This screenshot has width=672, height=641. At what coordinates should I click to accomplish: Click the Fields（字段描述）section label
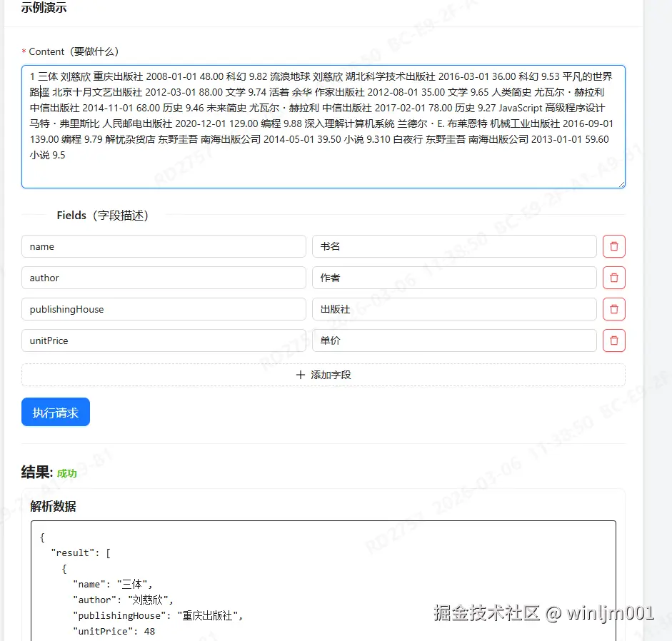click(103, 215)
